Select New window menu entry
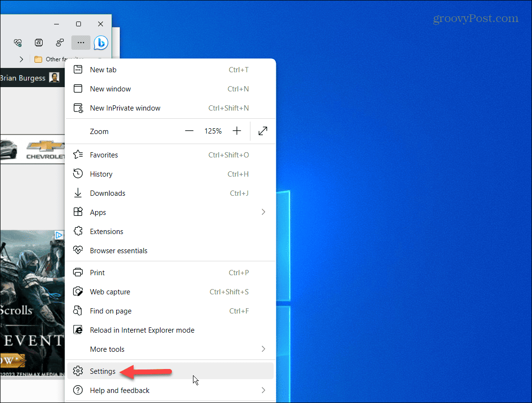Screen dimensions: 532x403 click(x=170, y=89)
